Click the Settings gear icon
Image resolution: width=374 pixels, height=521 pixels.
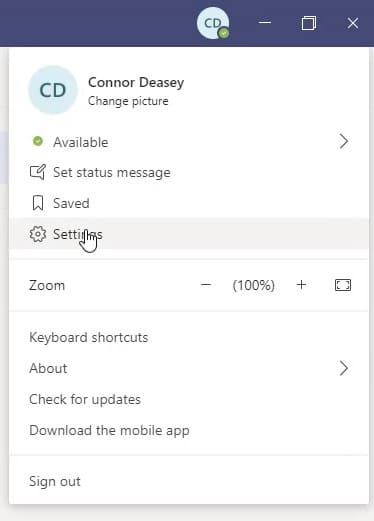38,234
